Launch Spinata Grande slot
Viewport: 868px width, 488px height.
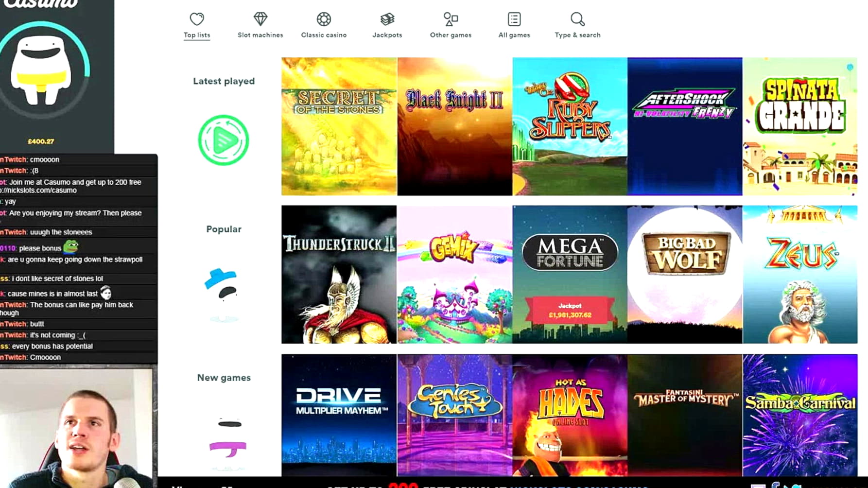[x=800, y=126]
